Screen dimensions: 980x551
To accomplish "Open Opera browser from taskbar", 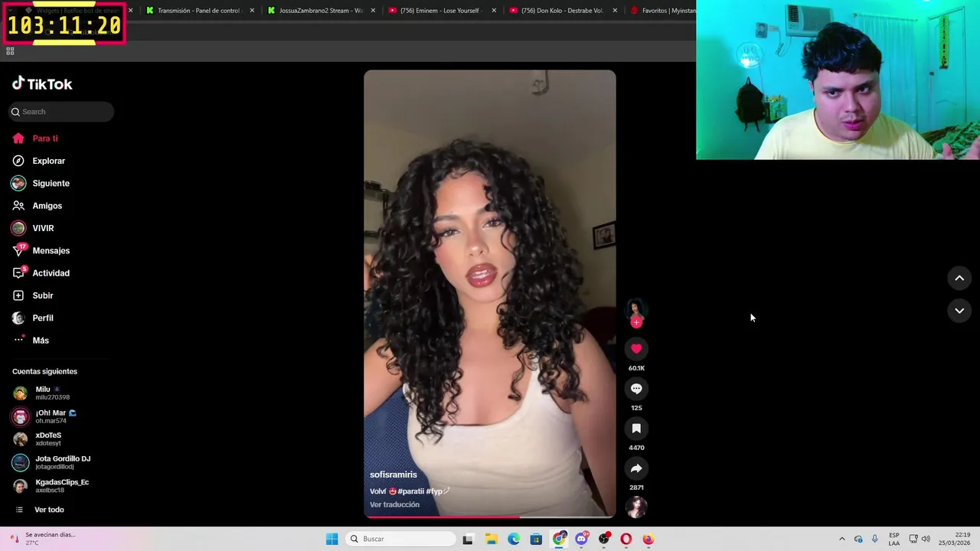I will click(626, 539).
